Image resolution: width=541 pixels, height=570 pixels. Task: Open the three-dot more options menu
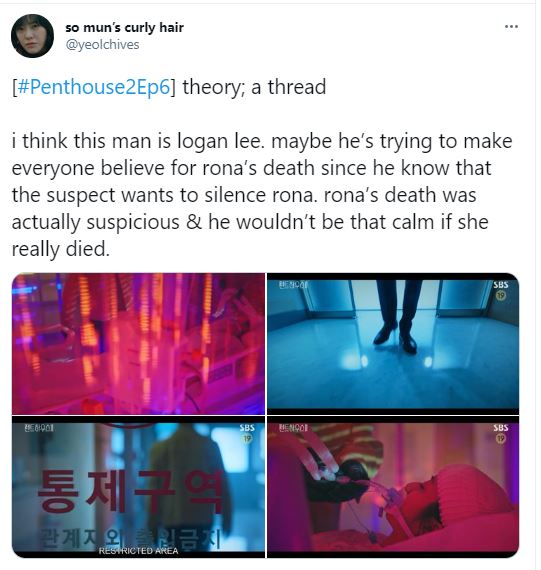click(511, 26)
